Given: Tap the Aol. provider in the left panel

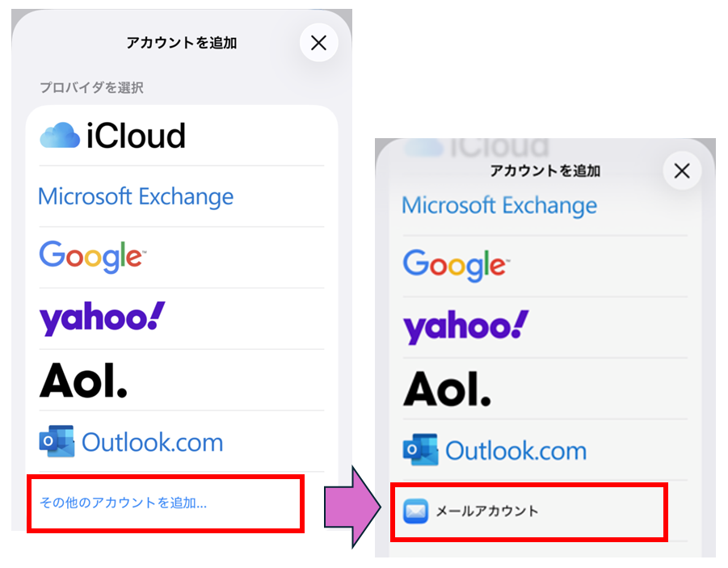Looking at the screenshot, I should (x=83, y=380).
